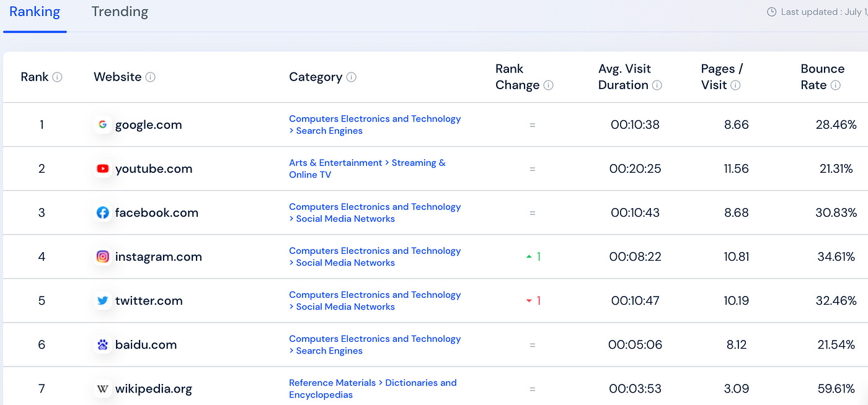Click the Rank column header
Screen dimensions: 868x405
(x=35, y=77)
